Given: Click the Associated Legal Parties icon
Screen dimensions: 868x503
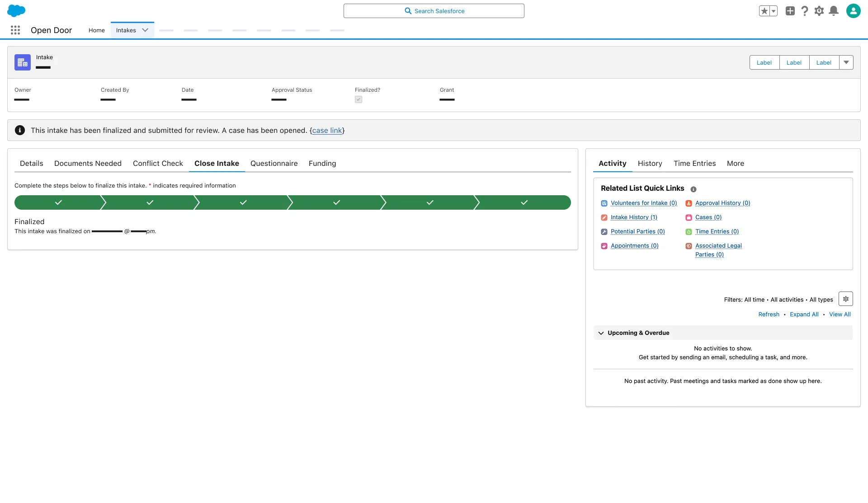Looking at the screenshot, I should coord(689,246).
